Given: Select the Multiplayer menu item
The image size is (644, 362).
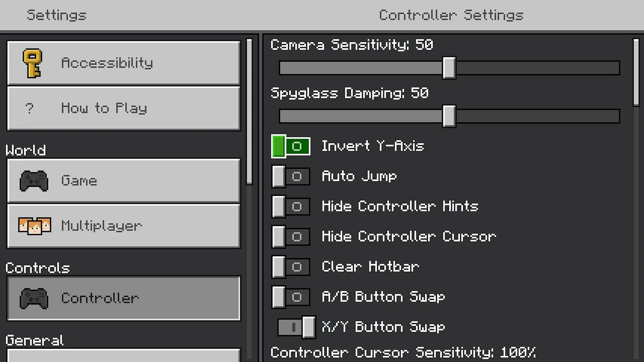Looking at the screenshot, I should [x=123, y=226].
